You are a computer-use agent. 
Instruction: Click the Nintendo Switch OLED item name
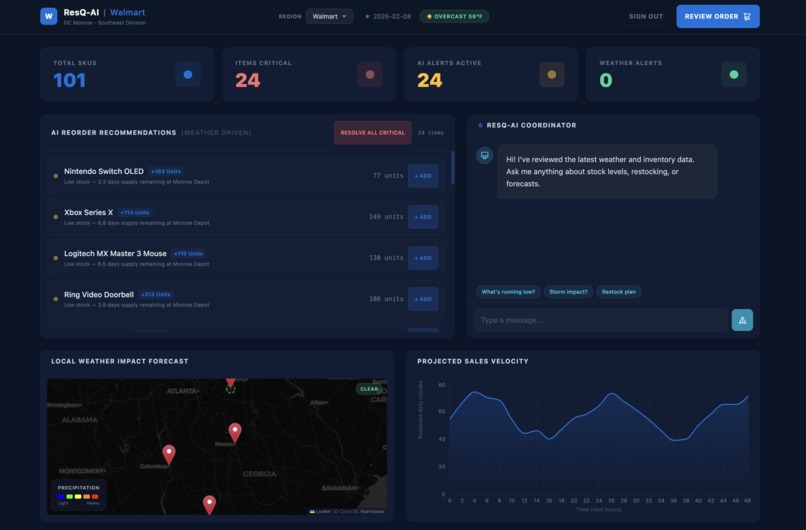(x=104, y=171)
